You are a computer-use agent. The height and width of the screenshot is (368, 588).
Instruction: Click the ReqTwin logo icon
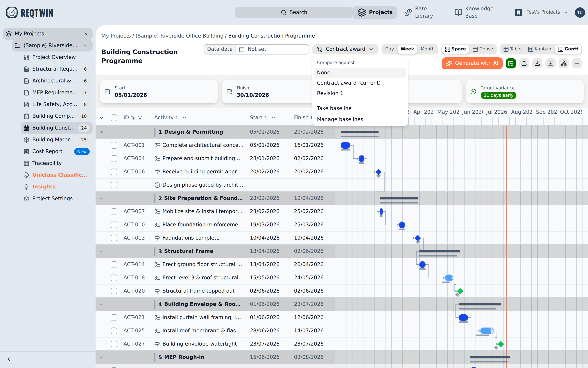pyautogui.click(x=12, y=12)
